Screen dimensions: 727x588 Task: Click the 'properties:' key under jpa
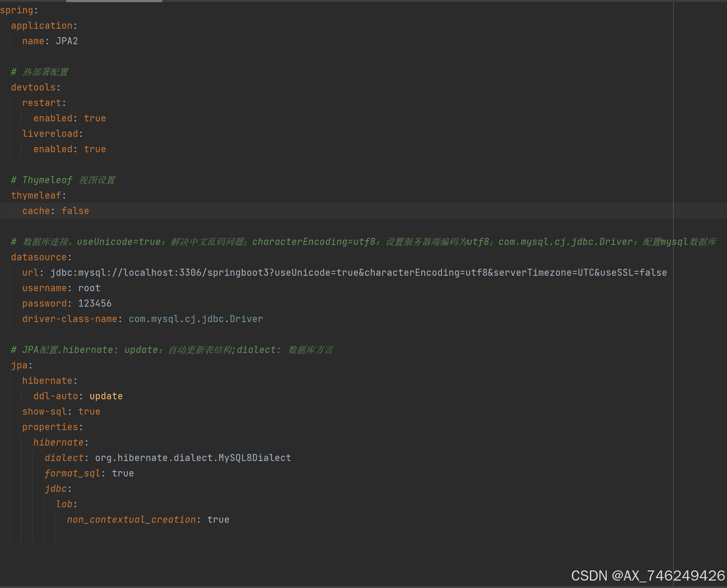pyautogui.click(x=50, y=427)
